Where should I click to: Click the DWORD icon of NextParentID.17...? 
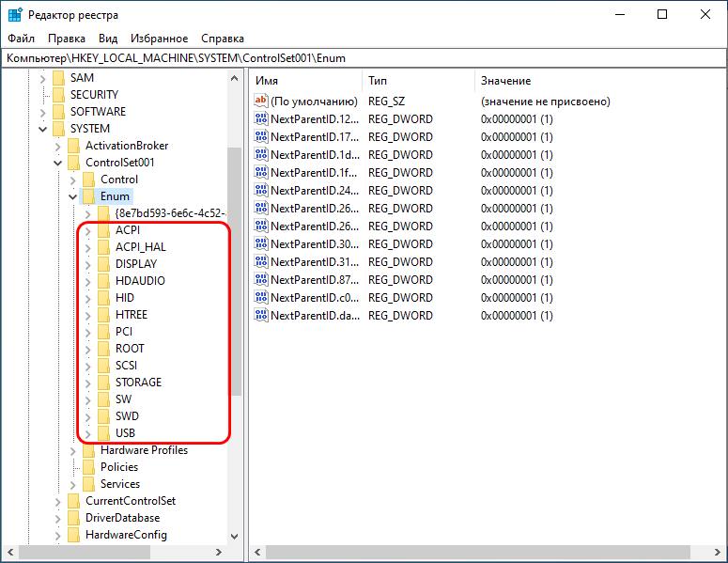[261, 136]
